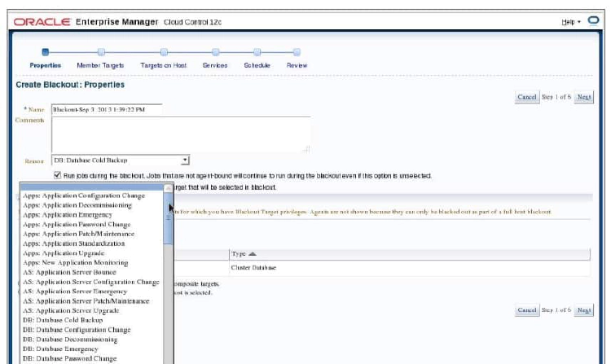Click the lower Cancel button
Viewport: 611px width, 364px height.
[x=527, y=310]
